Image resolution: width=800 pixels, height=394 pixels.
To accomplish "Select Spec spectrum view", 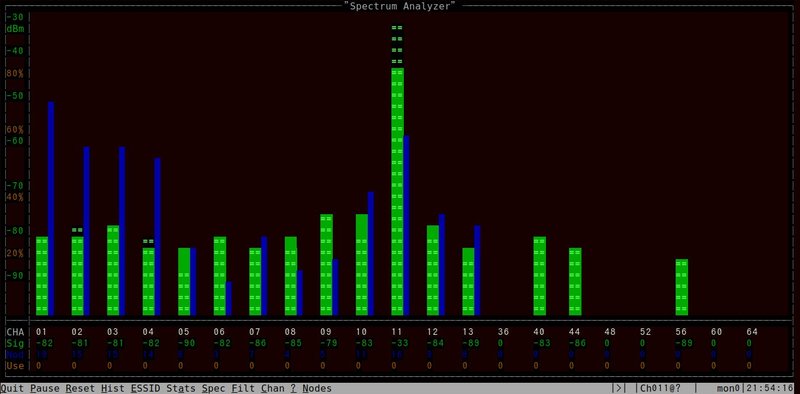I will point(213,388).
